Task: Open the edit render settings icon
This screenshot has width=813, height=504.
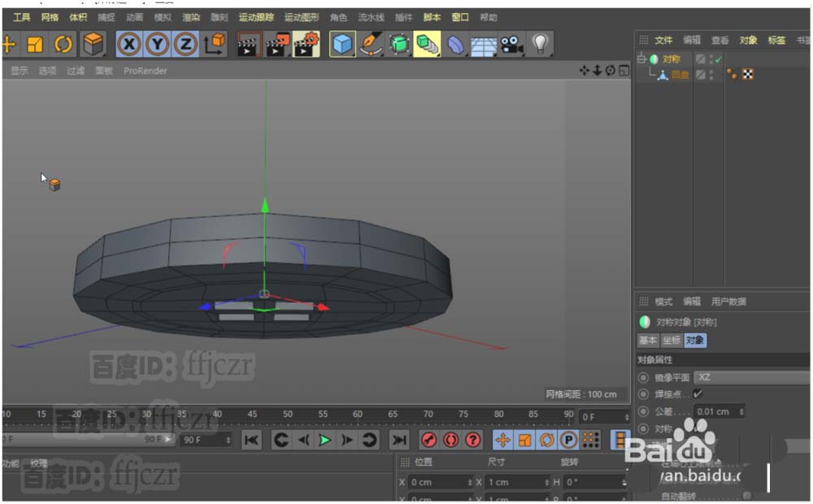Action: coord(307,44)
